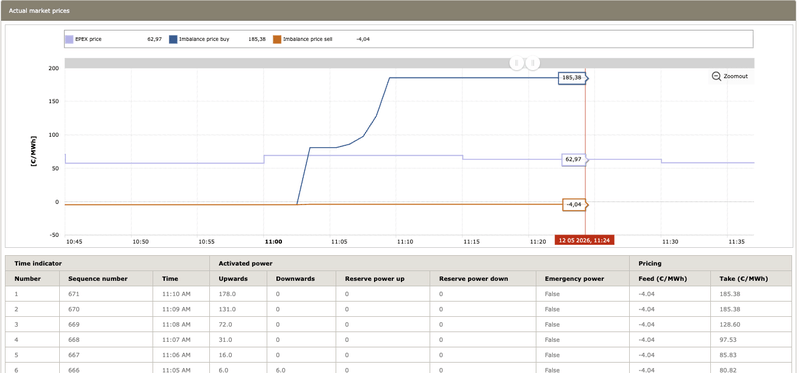800x373 pixels.
Task: Click the 97.53 take price cell
Action: tap(752, 340)
